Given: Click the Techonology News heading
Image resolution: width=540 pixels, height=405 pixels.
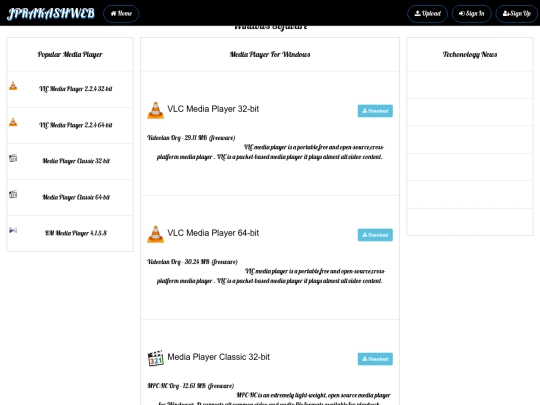Looking at the screenshot, I should click(x=470, y=54).
